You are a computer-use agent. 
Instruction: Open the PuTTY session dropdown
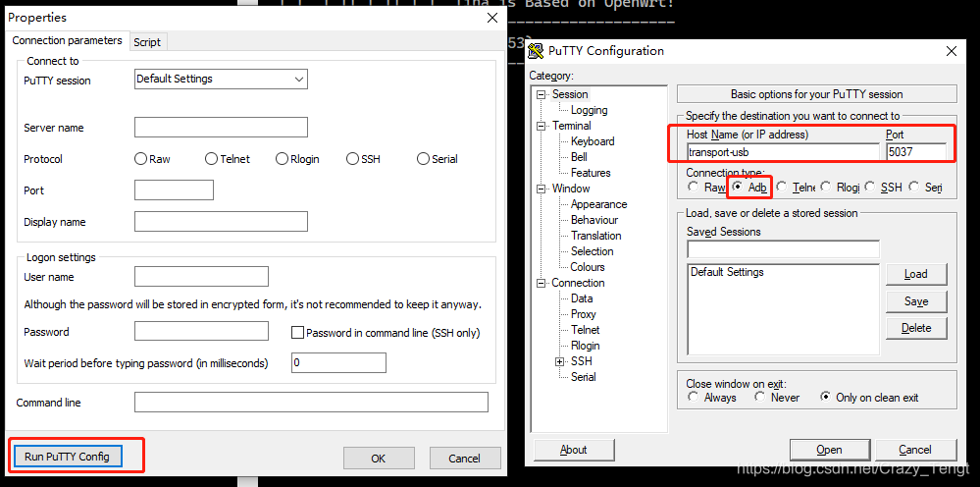pos(221,79)
